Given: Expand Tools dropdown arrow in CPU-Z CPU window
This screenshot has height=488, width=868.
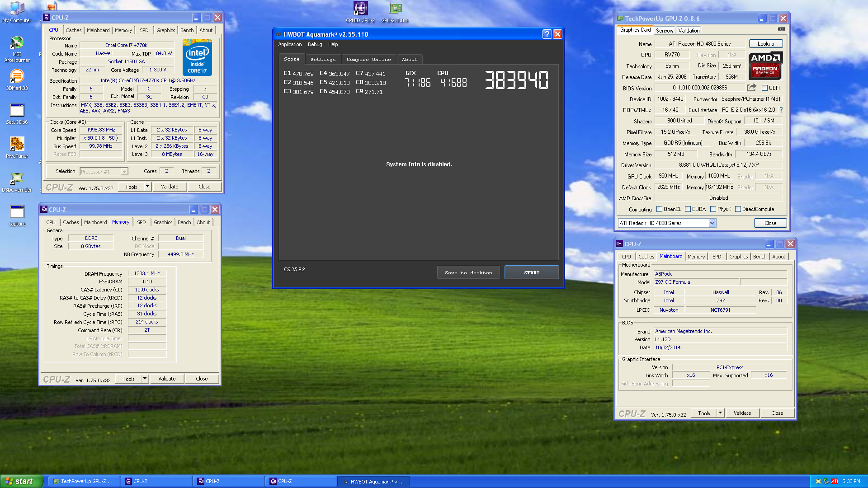Looking at the screenshot, I should coord(147,187).
